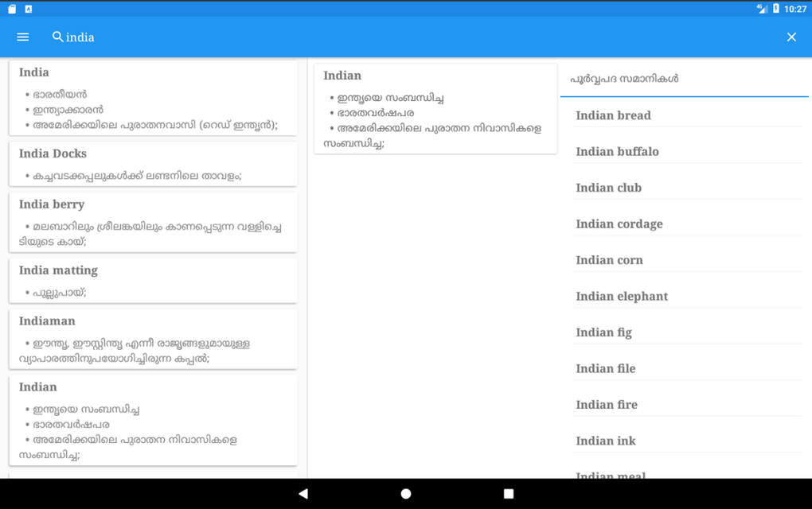Open the India headword card at top
This screenshot has width=812, height=509.
click(x=154, y=99)
